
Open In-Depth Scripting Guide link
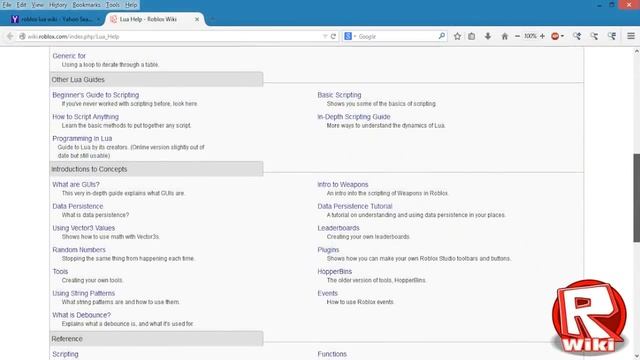tap(354, 117)
